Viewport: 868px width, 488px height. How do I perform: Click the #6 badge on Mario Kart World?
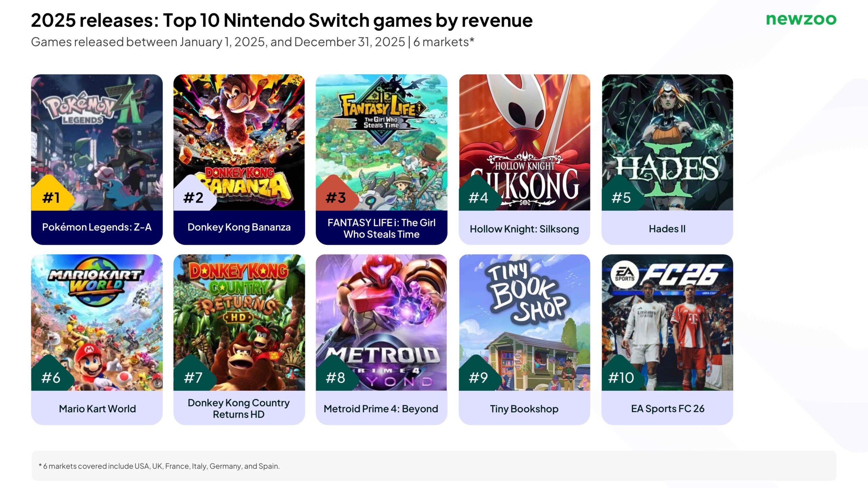point(51,377)
